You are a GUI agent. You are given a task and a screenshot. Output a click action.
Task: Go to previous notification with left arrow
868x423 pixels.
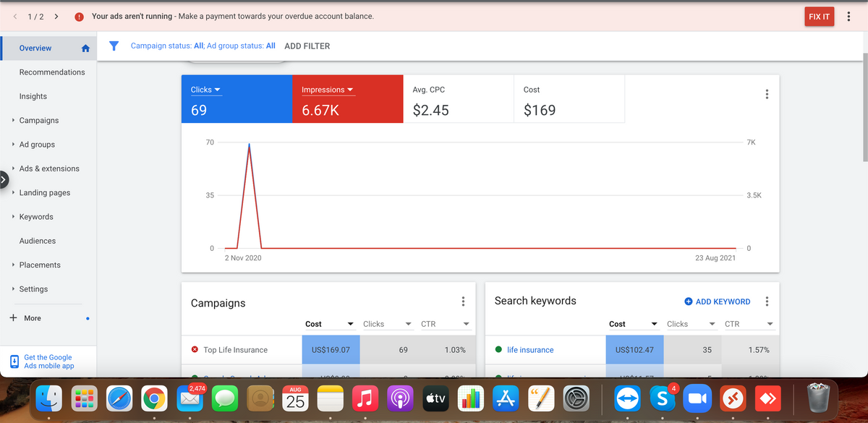(x=16, y=16)
